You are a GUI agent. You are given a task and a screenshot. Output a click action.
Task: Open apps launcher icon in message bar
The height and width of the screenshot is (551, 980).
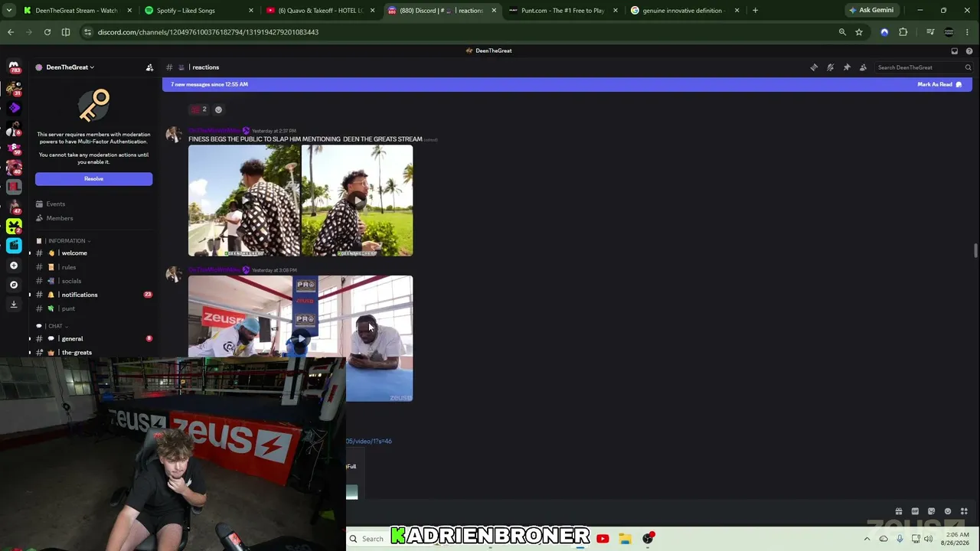coord(964,511)
